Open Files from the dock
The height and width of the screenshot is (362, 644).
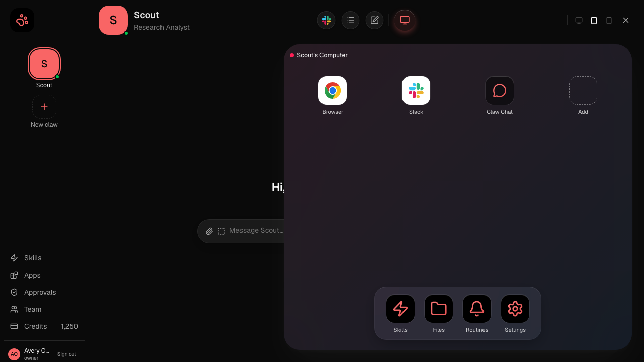click(x=439, y=309)
